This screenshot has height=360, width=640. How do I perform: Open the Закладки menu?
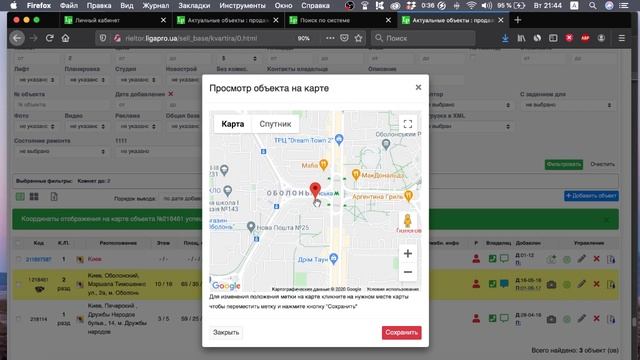(194, 6)
